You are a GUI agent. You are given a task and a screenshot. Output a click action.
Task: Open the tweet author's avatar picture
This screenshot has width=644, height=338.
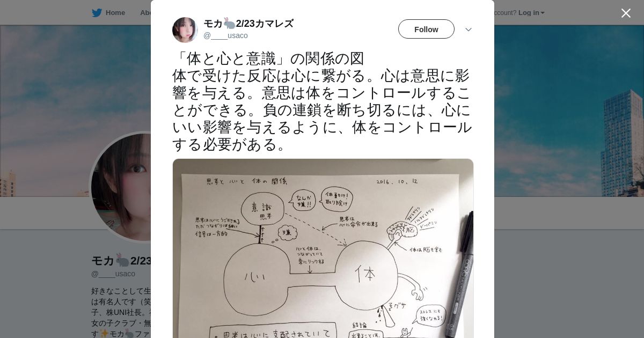coord(185,30)
